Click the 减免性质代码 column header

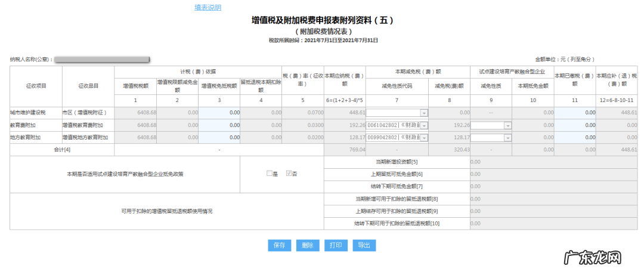click(x=397, y=86)
